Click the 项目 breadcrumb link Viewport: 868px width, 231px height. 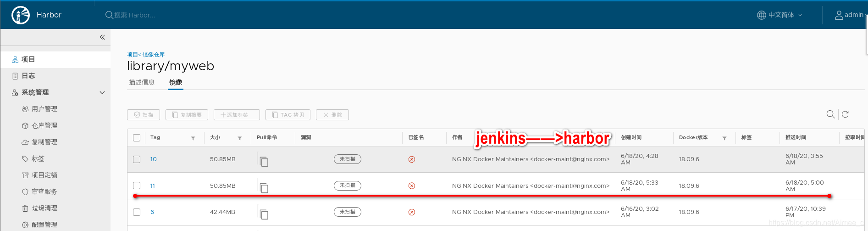click(x=132, y=55)
